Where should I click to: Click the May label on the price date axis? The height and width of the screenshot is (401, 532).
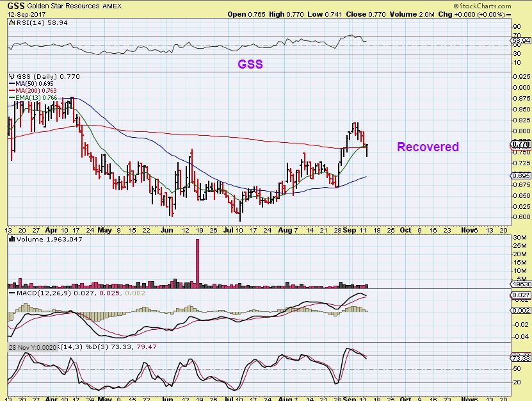(x=105, y=230)
